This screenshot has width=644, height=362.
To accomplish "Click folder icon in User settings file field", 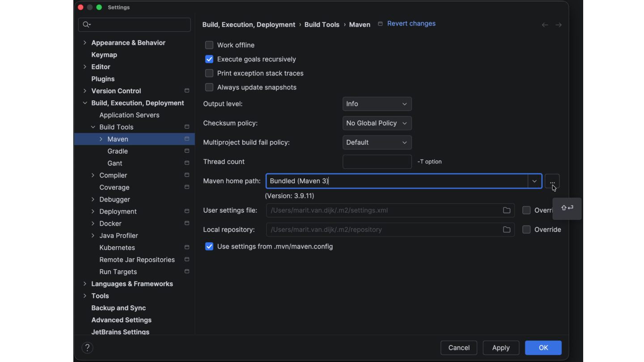I will point(506,210).
